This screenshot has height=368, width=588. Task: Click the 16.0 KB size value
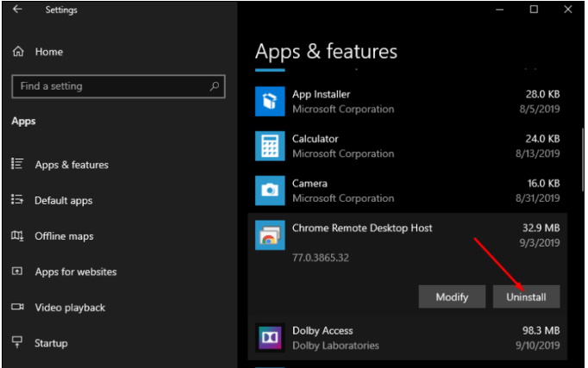point(543,183)
